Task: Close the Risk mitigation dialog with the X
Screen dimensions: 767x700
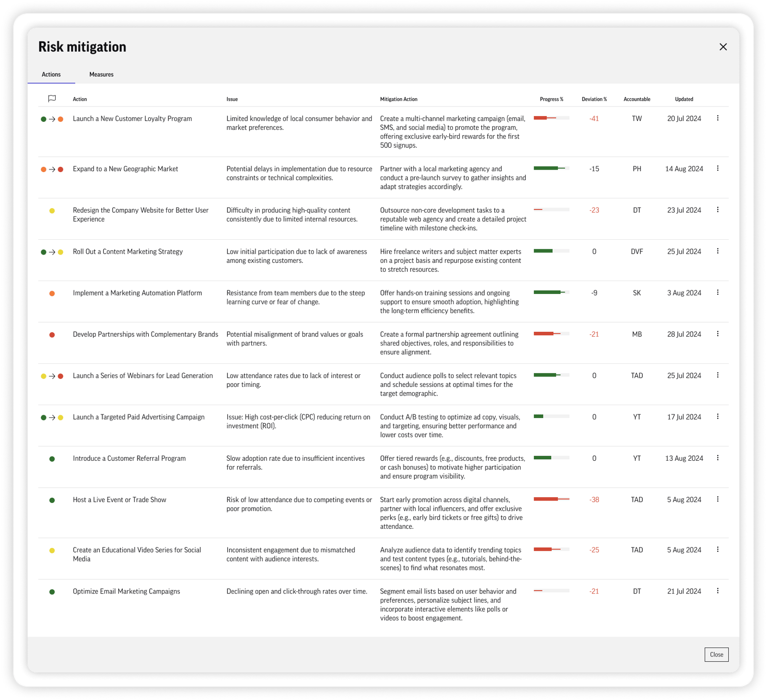Action: click(x=723, y=47)
